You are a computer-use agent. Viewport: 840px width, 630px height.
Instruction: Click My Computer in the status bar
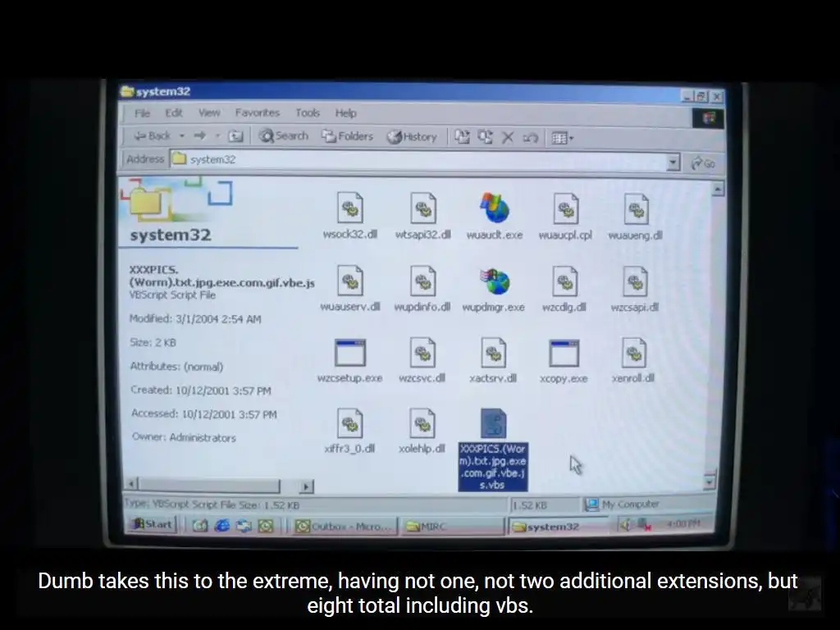[623, 504]
